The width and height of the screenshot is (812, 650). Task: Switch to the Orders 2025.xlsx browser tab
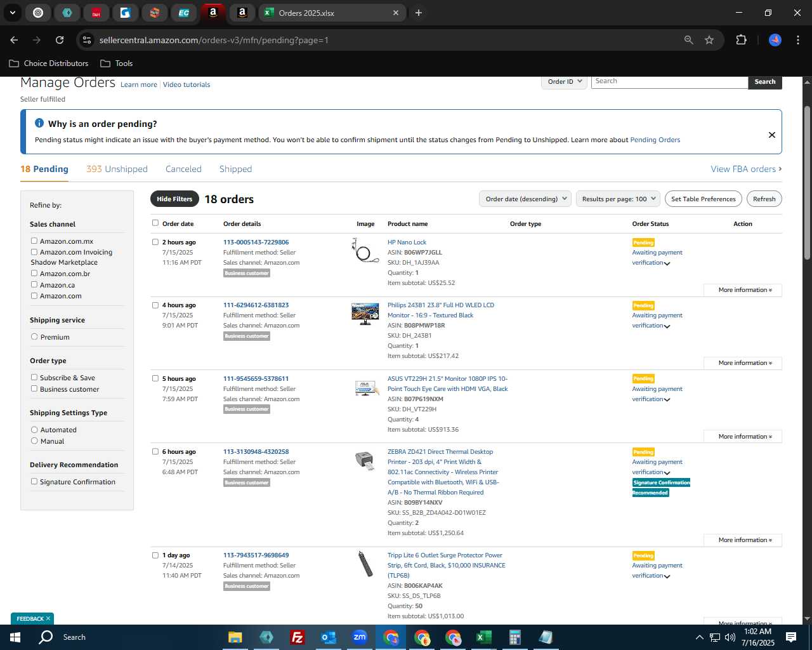[x=332, y=13]
